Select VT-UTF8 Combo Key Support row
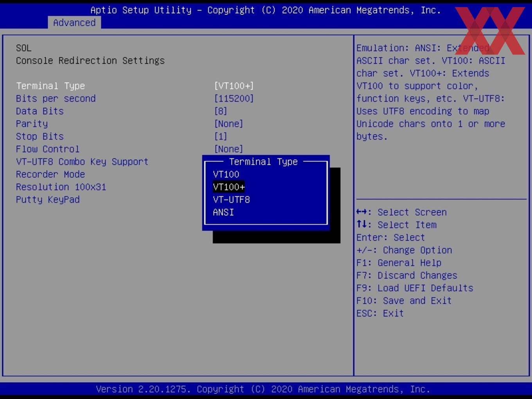Screen dimensions: 532x399 [82, 162]
